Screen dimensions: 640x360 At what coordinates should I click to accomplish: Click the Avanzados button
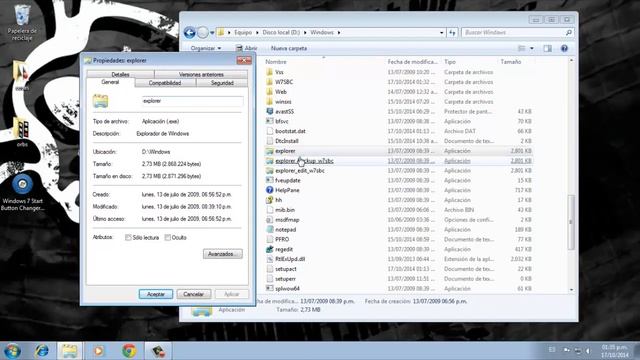click(x=223, y=254)
